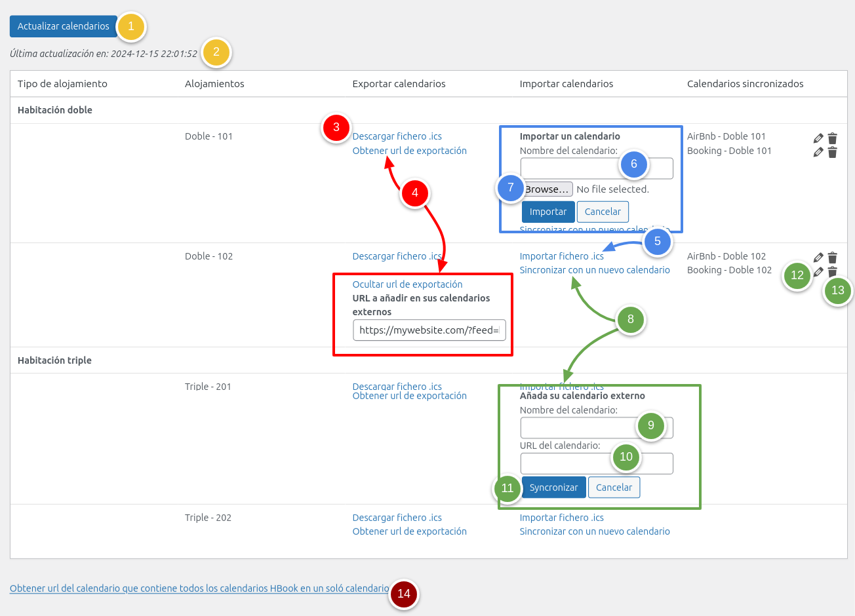The width and height of the screenshot is (855, 616).
Task: Hide the export URL for Doble 102
Action: 407,284
